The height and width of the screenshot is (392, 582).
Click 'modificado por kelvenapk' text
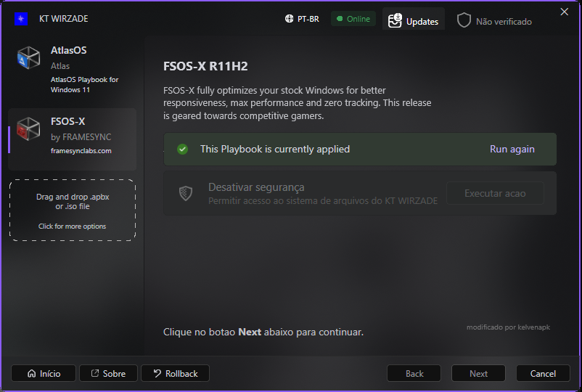pyautogui.click(x=508, y=327)
